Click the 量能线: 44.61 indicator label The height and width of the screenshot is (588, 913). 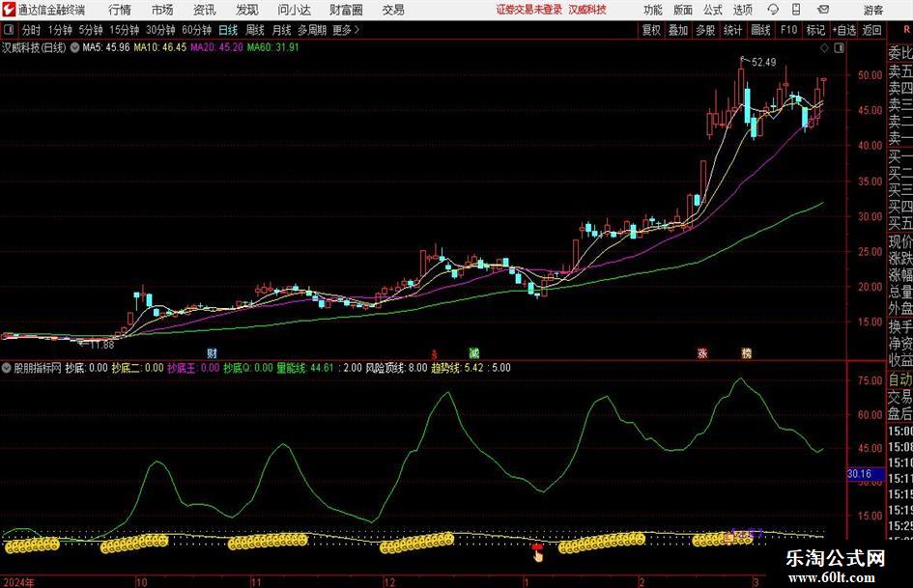pyautogui.click(x=305, y=368)
